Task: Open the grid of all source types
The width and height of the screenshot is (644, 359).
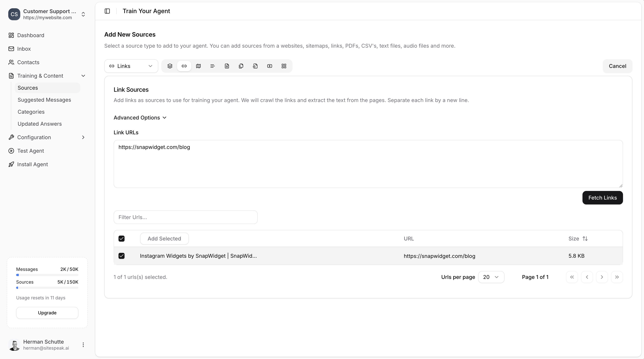Action: [x=284, y=66]
